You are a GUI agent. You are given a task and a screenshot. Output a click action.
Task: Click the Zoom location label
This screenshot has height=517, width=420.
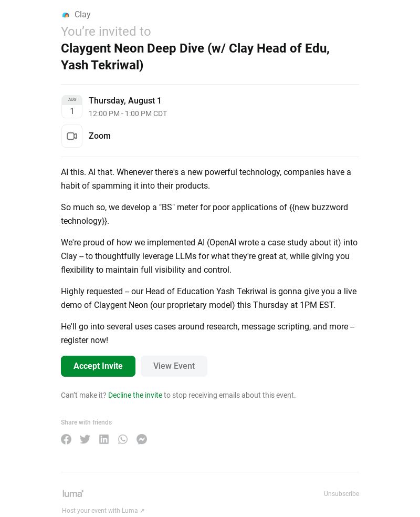(x=99, y=136)
